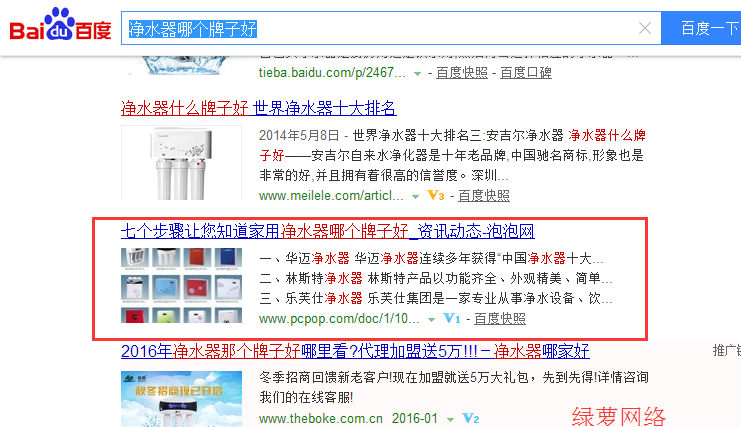Viewport: 741px width, 427px height.
Task: Open 百度快照 next to pcpop.com
Action: pos(500,319)
